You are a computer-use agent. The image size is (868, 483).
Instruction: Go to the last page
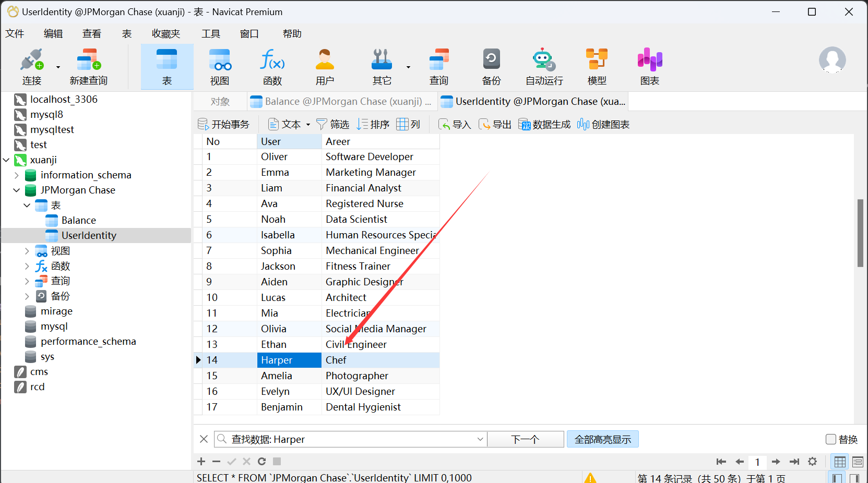794,461
